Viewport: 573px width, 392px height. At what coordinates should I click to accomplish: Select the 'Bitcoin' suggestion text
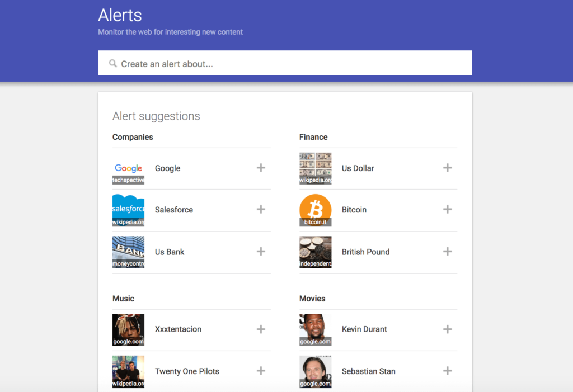pyautogui.click(x=354, y=210)
